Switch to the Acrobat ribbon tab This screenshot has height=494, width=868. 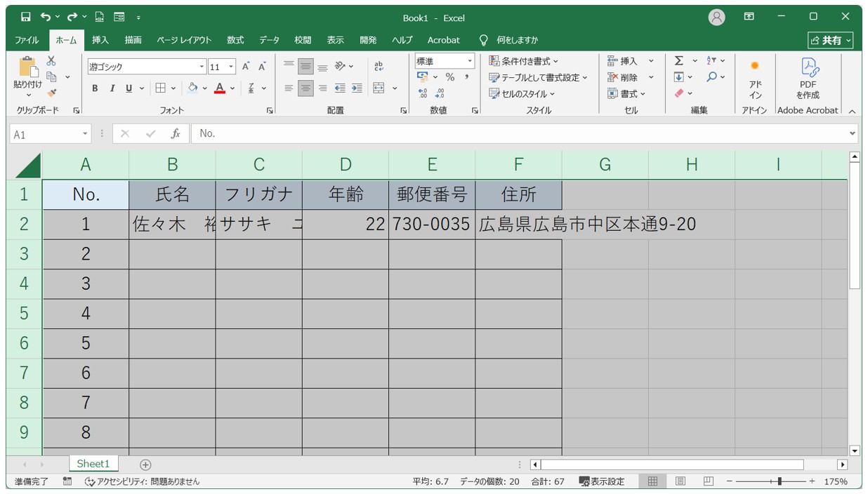(x=443, y=40)
